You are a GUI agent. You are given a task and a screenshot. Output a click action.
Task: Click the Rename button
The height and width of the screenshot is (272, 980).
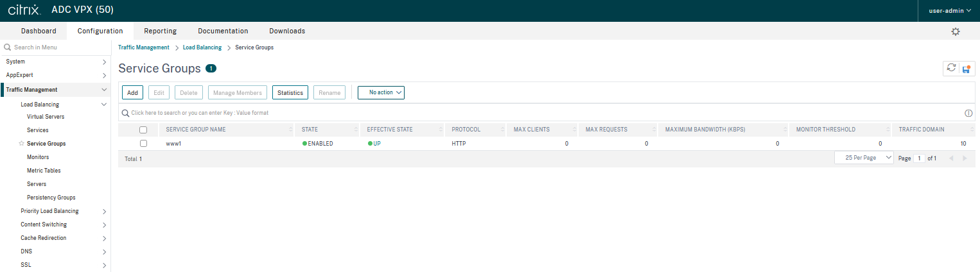[329, 92]
